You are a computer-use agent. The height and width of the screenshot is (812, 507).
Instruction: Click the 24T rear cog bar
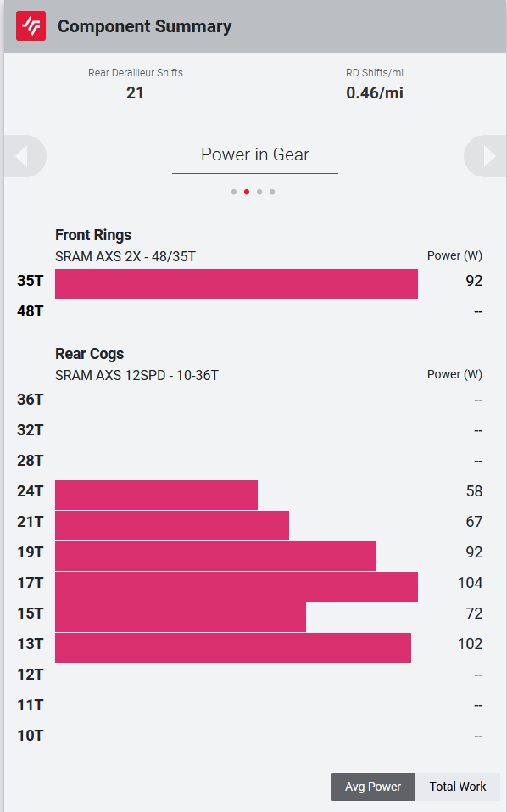pos(156,495)
